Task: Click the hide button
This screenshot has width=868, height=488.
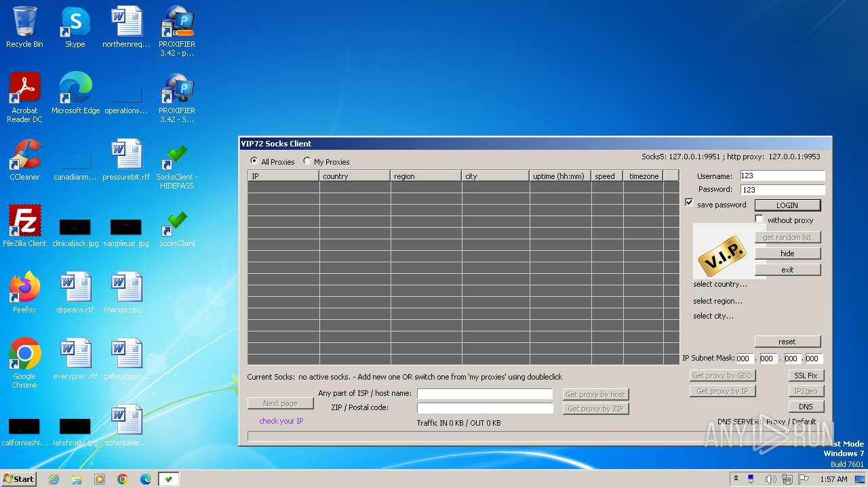Action: [787, 253]
